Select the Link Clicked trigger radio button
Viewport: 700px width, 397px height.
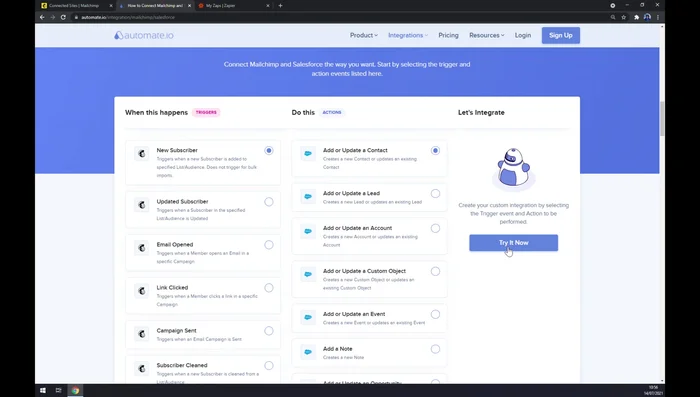(x=269, y=288)
